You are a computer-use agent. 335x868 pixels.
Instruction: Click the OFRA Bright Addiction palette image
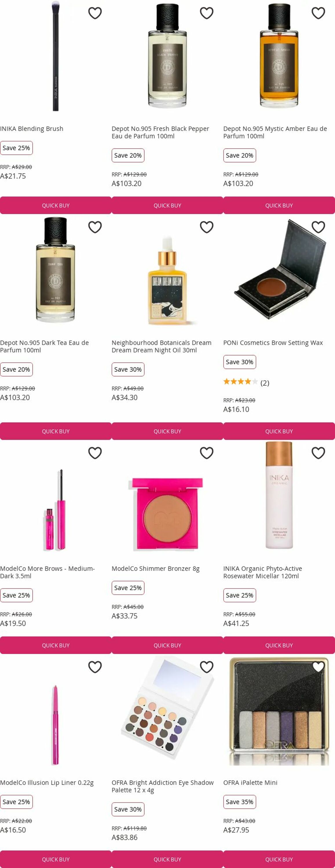pos(167,711)
